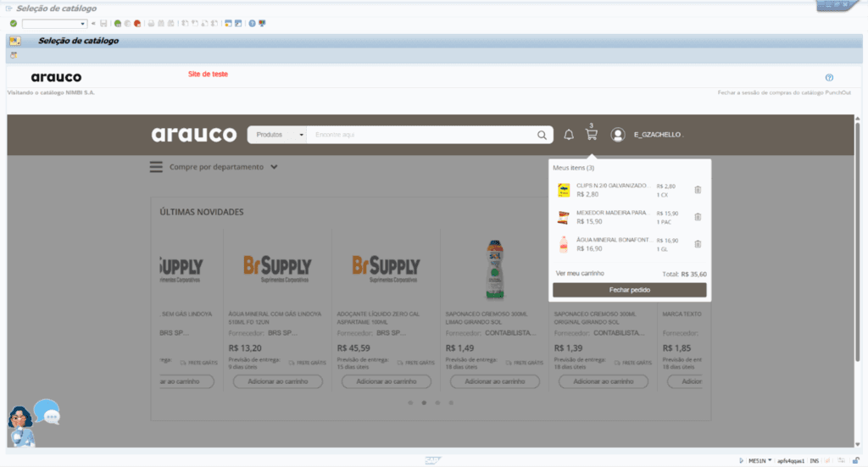Screen dimensions: 868x467
Task: Click the arauco logo in brown header
Action: click(x=194, y=135)
